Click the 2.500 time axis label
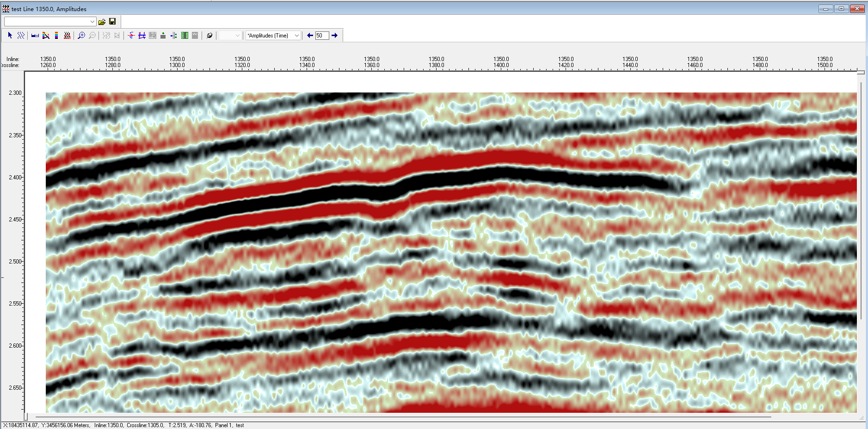Screen dimensions: 868x429 (x=15, y=261)
